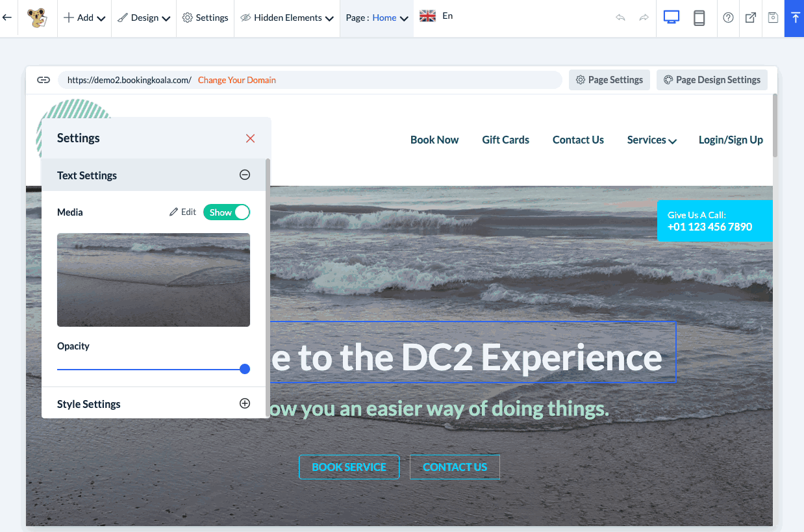Click the blue publish upload button
This screenshot has height=532, width=804.
pos(795,18)
